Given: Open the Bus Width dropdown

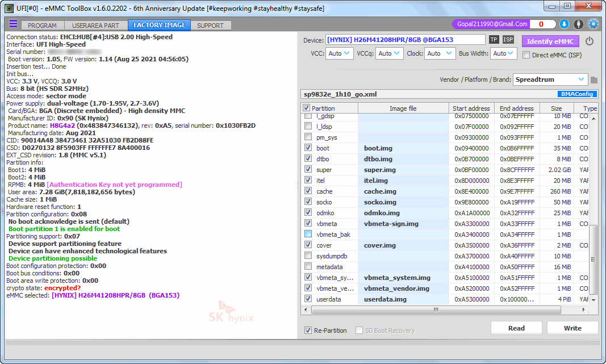Looking at the screenshot, I should click(504, 53).
